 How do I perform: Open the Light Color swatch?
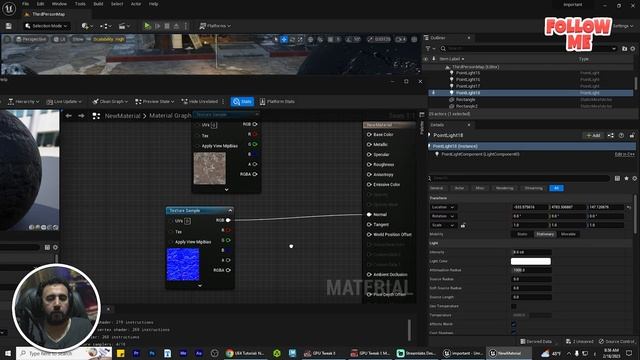coord(531,261)
